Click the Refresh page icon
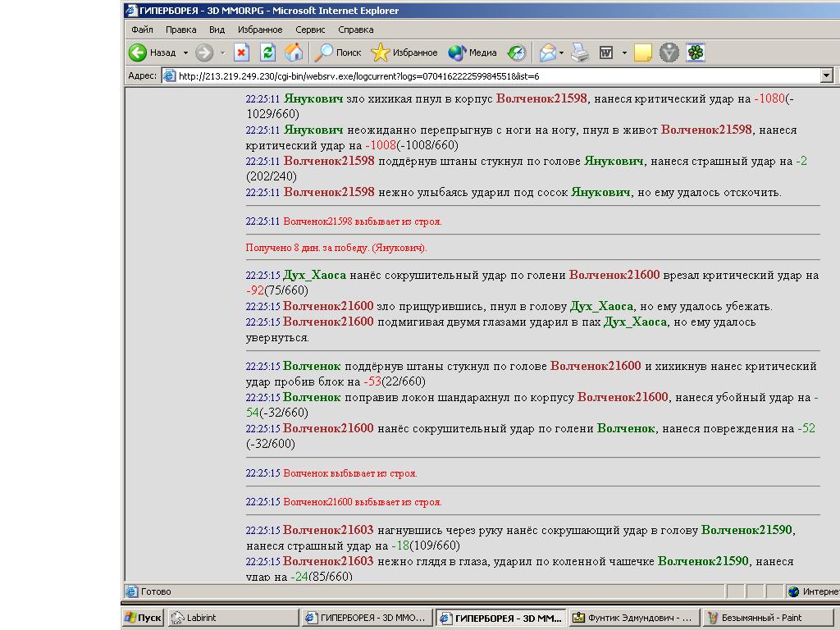The width and height of the screenshot is (840, 630). (x=268, y=52)
